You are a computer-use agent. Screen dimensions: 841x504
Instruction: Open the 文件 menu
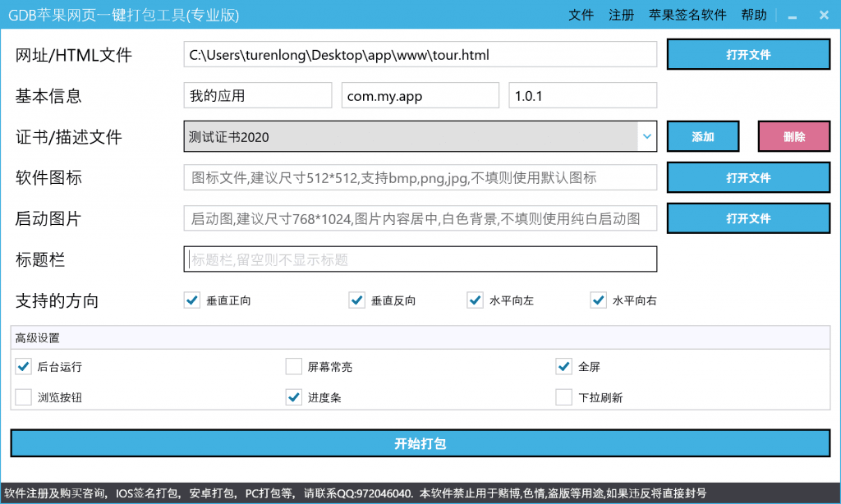pyautogui.click(x=581, y=15)
